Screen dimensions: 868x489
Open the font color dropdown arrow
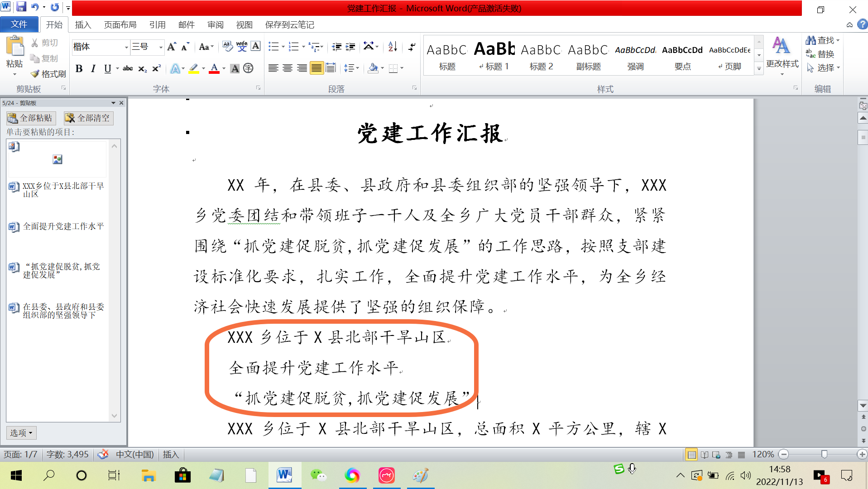tap(224, 68)
